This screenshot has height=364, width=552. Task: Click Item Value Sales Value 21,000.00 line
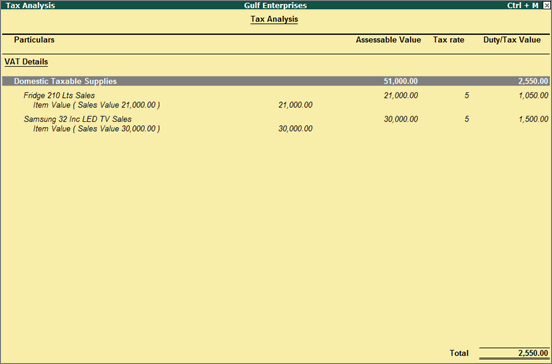(97, 105)
